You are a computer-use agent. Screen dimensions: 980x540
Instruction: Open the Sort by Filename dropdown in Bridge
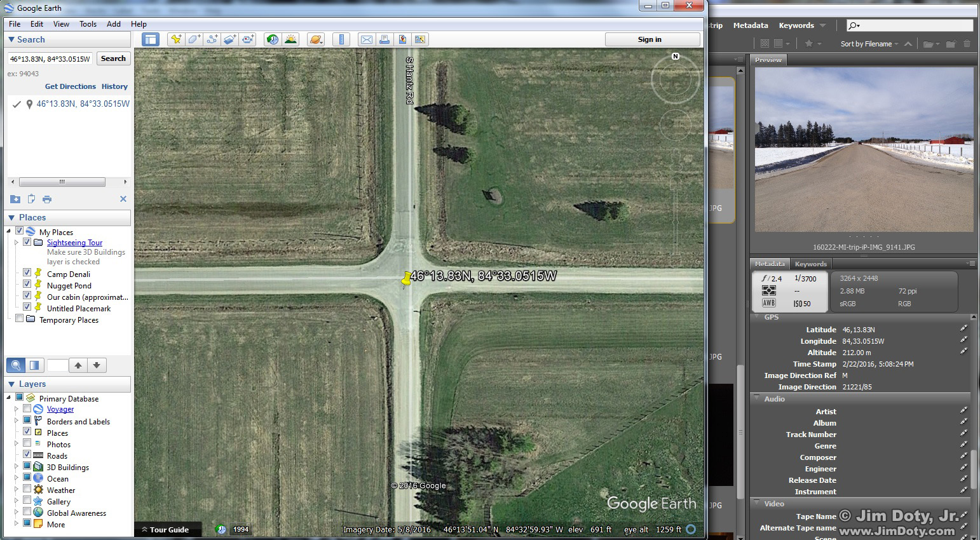(x=869, y=44)
